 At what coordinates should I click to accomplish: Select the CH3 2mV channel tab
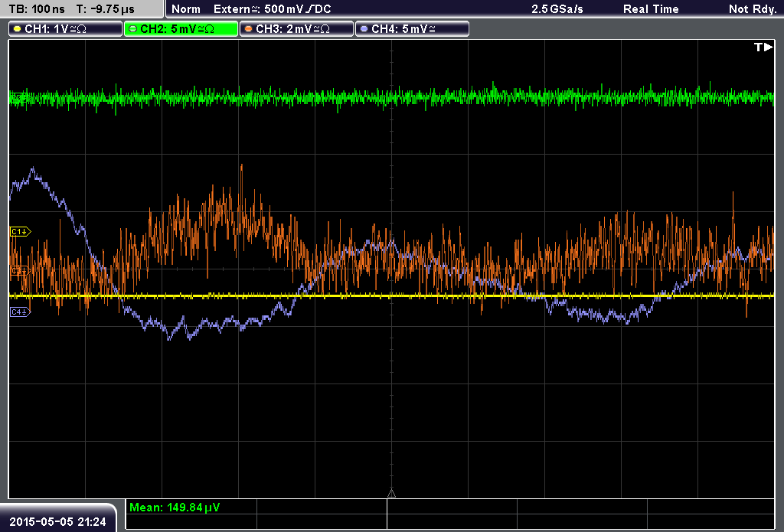tap(296, 29)
